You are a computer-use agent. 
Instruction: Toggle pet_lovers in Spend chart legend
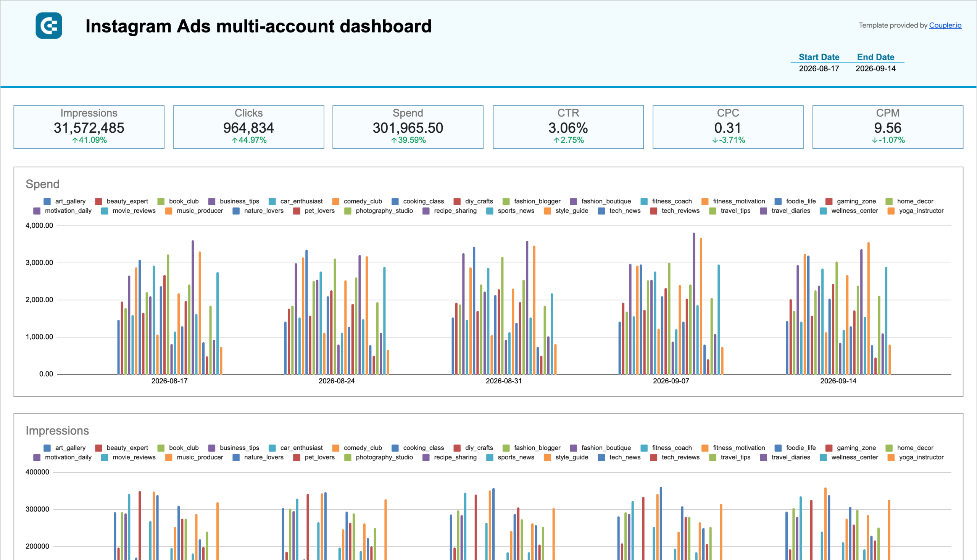pos(314,211)
